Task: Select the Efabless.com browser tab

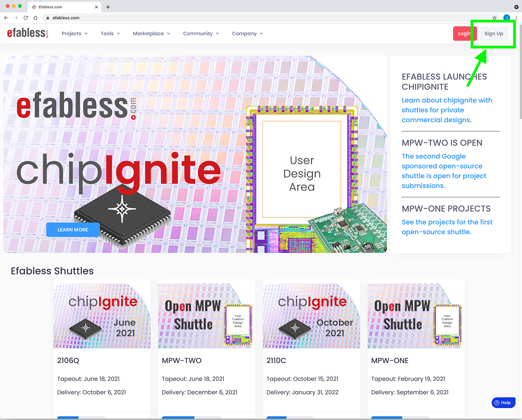Action: click(64, 7)
